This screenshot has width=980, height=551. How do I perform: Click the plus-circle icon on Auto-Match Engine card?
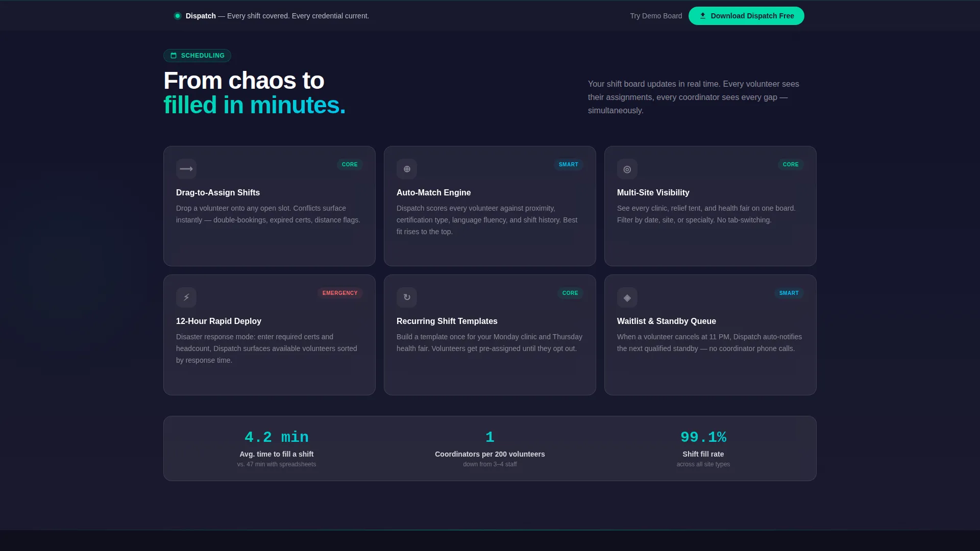coord(407,169)
